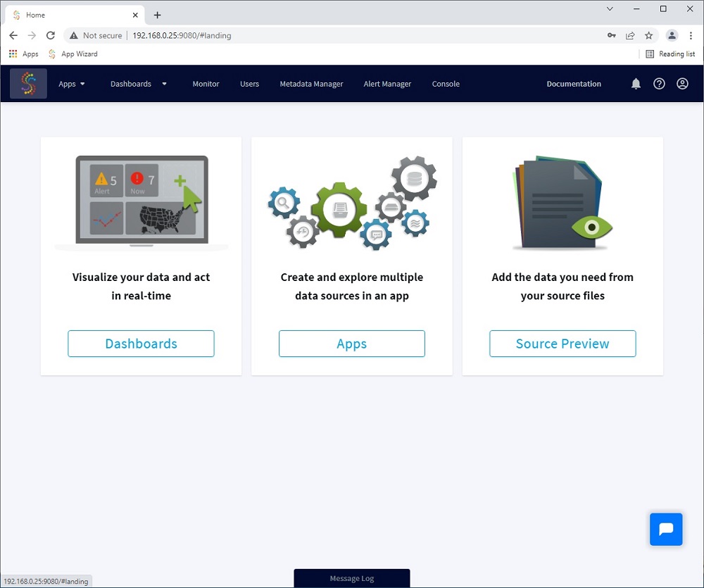
Task: Go to Monitor in the navigation bar
Action: click(206, 84)
